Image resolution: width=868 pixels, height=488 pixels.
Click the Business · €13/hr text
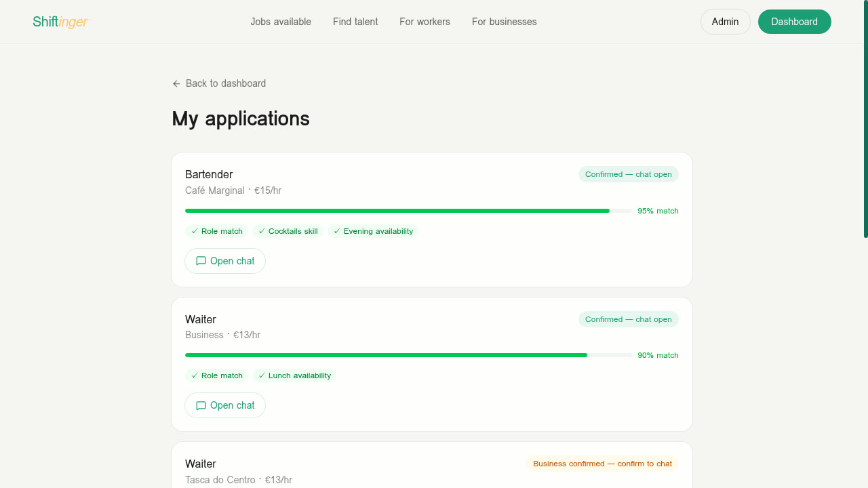(222, 335)
